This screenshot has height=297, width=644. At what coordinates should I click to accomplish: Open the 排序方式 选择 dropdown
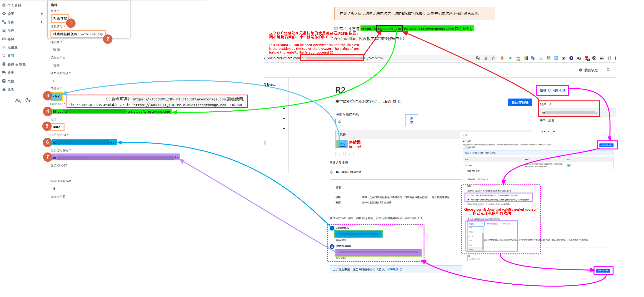56,50
